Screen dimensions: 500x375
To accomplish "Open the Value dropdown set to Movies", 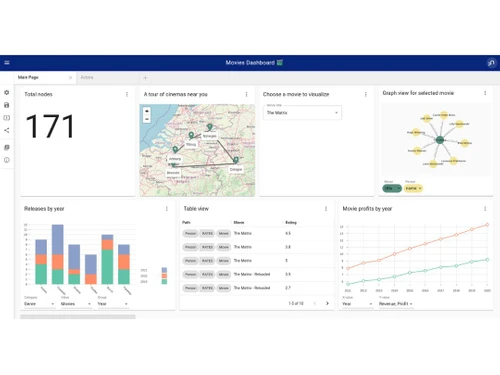I will point(76,304).
